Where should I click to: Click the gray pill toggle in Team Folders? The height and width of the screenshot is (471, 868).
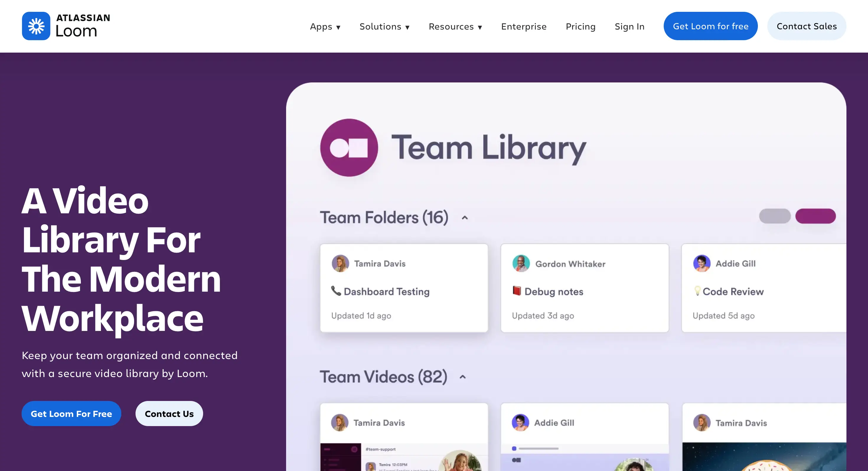[x=775, y=216]
